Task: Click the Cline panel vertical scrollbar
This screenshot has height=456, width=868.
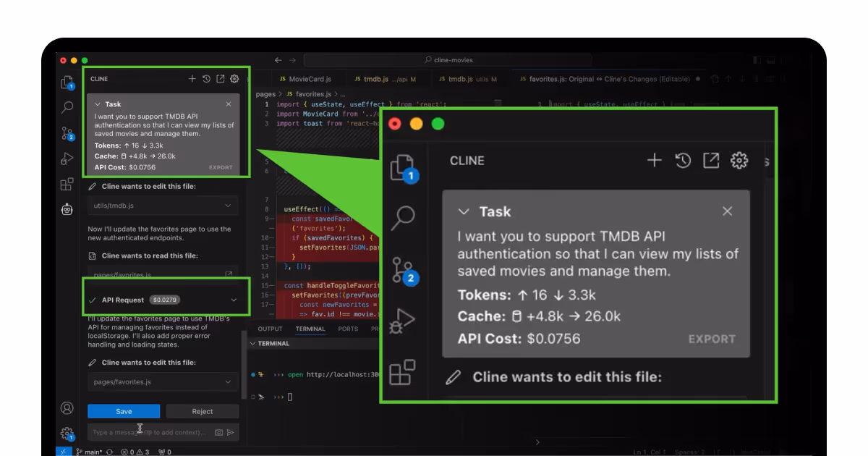Action: 243,366
